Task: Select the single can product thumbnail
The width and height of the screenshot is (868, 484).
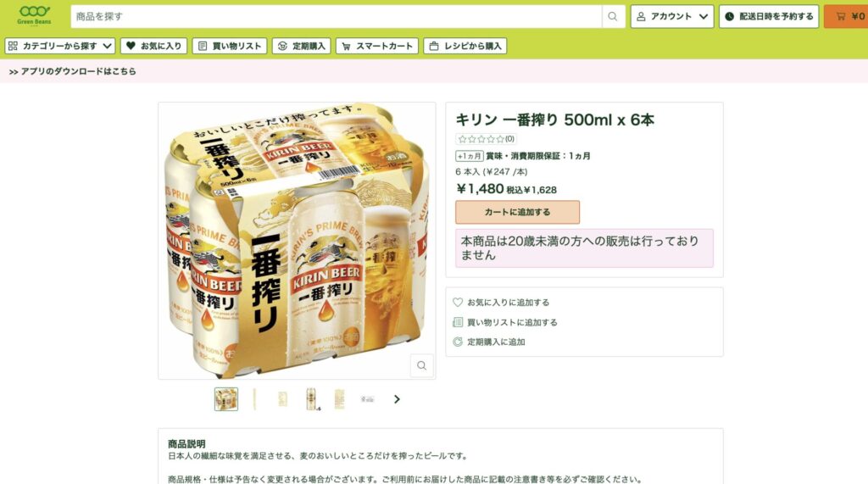Action: coord(311,399)
